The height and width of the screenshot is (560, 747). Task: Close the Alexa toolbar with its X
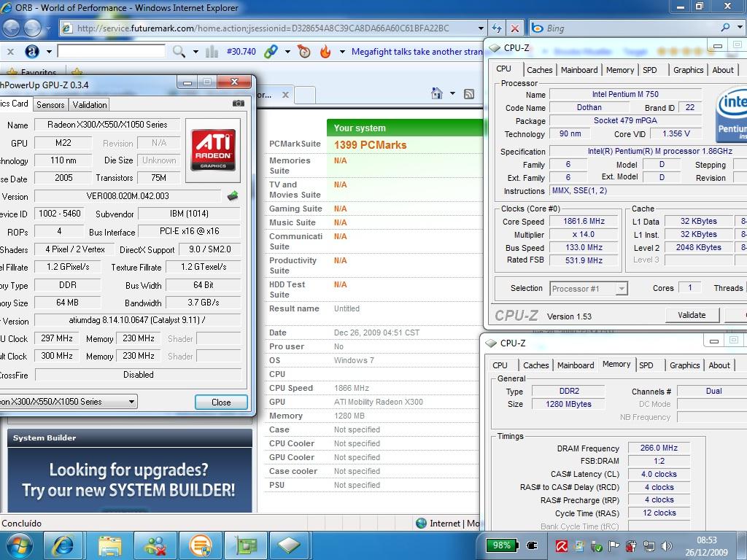[x=10, y=52]
